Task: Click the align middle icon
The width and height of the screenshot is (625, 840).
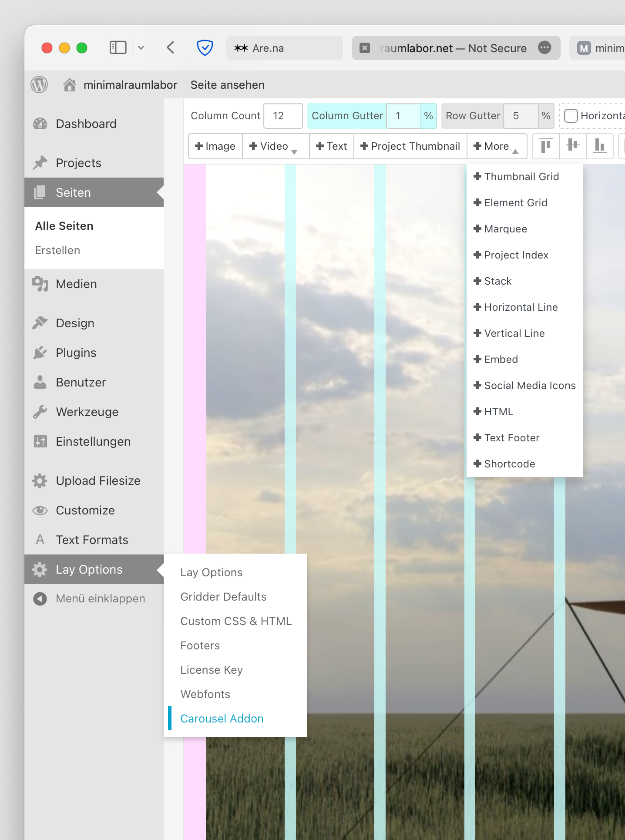Action: tap(572, 146)
